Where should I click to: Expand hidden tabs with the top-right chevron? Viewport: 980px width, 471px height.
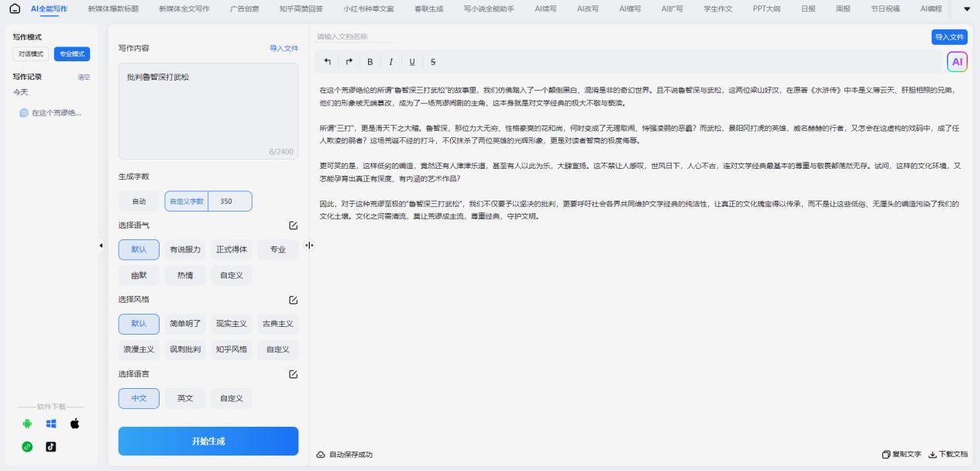[966, 10]
